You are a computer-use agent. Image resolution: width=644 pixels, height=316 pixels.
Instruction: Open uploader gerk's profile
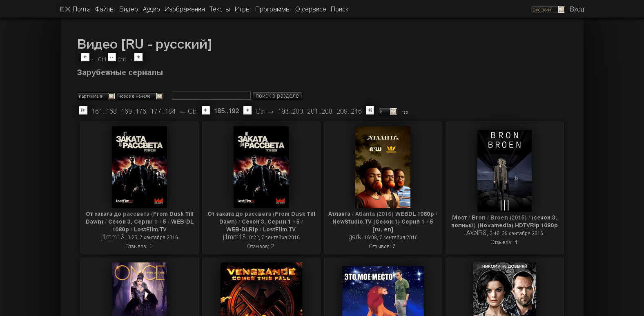coord(355,237)
